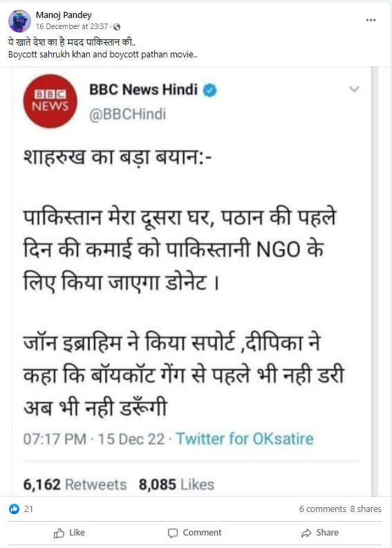Viewport: 392px width, 548px height.
Task: Open the 6 comments link
Action: click(x=323, y=509)
